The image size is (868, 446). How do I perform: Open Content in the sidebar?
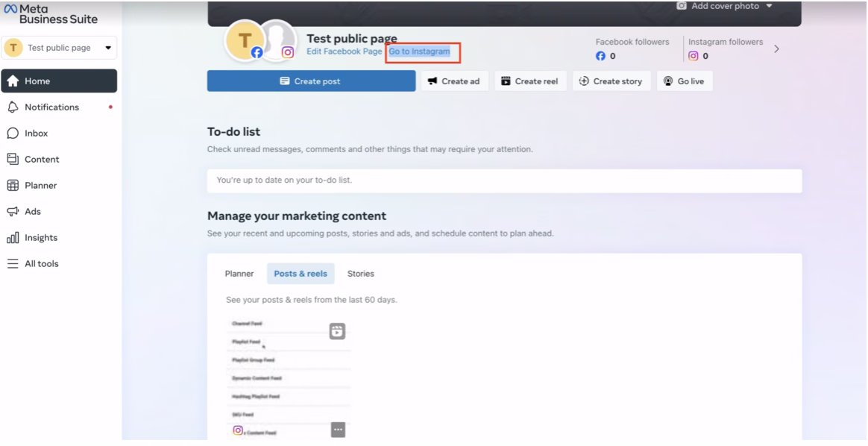coord(59,160)
